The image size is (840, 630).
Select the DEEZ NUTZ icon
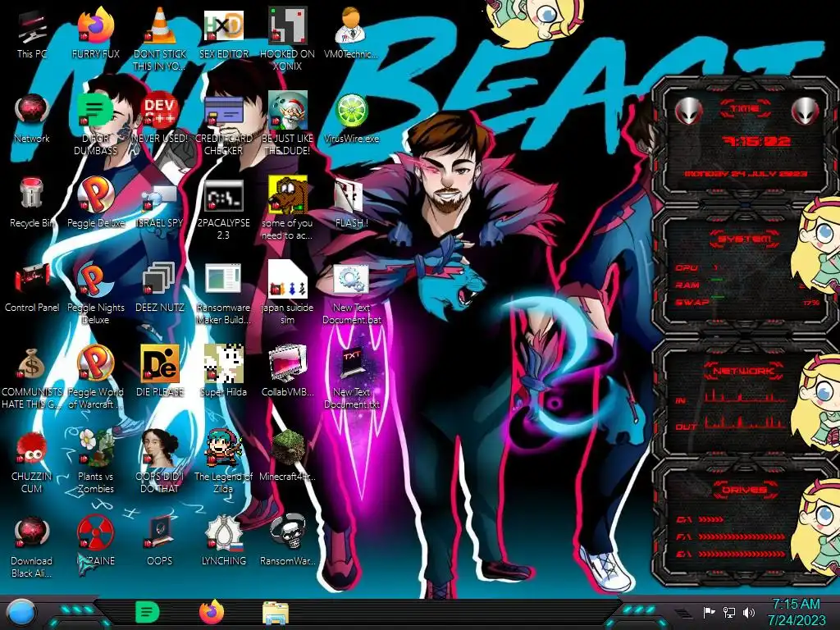[x=160, y=288]
